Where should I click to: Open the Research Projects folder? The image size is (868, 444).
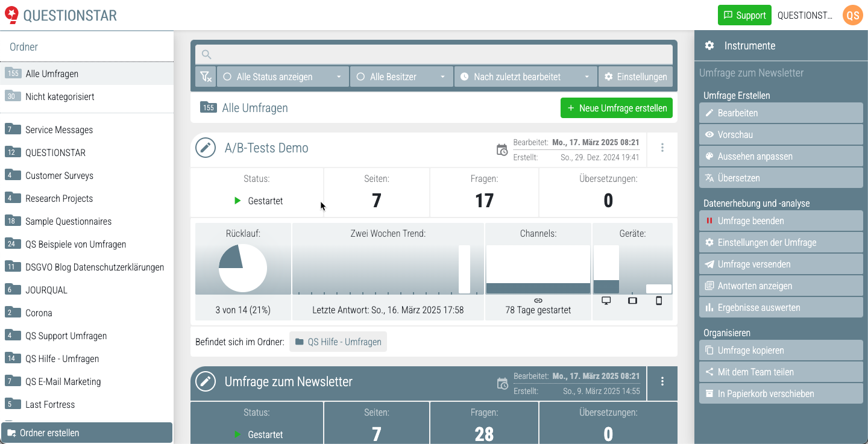(x=87, y=198)
